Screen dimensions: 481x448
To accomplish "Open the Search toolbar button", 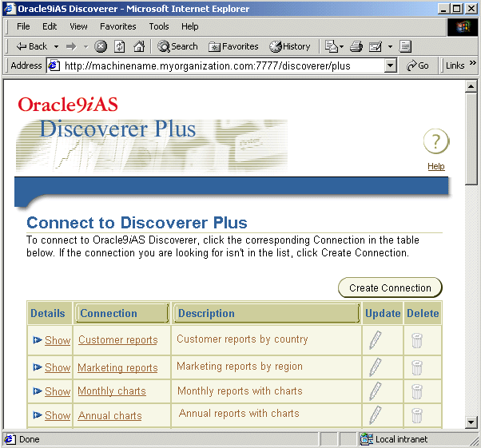I will pyautogui.click(x=177, y=46).
